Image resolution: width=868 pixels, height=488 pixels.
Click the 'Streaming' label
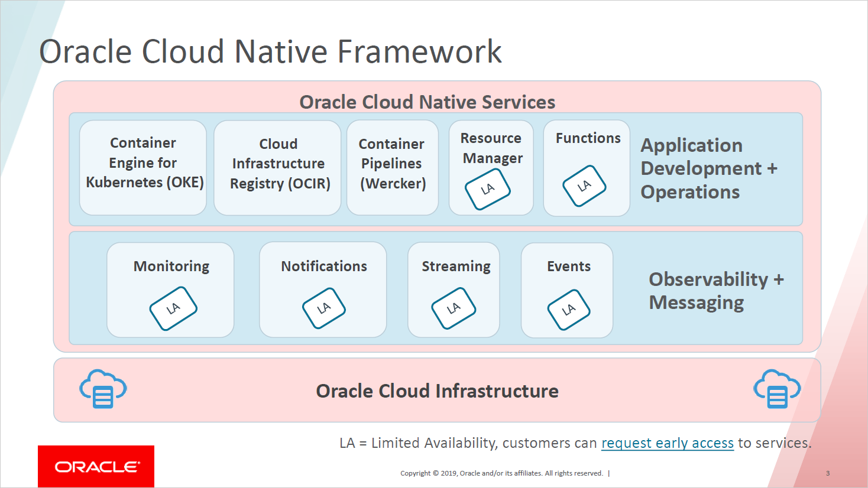(x=456, y=267)
